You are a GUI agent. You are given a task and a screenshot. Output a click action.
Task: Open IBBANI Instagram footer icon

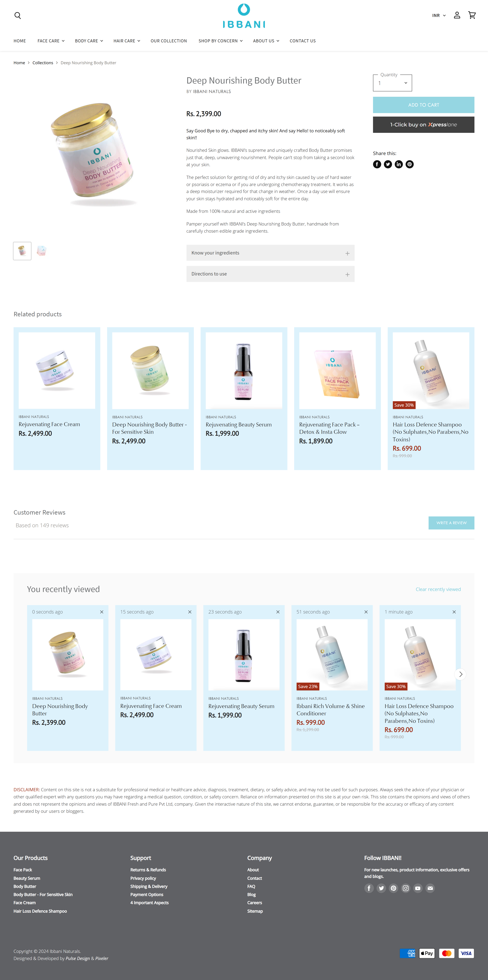[x=405, y=888]
